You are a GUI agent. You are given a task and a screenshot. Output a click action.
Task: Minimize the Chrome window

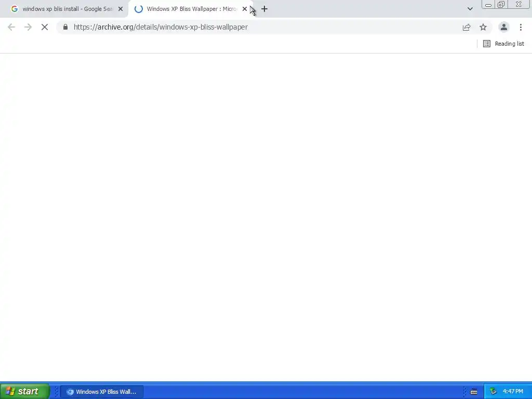point(488,4)
